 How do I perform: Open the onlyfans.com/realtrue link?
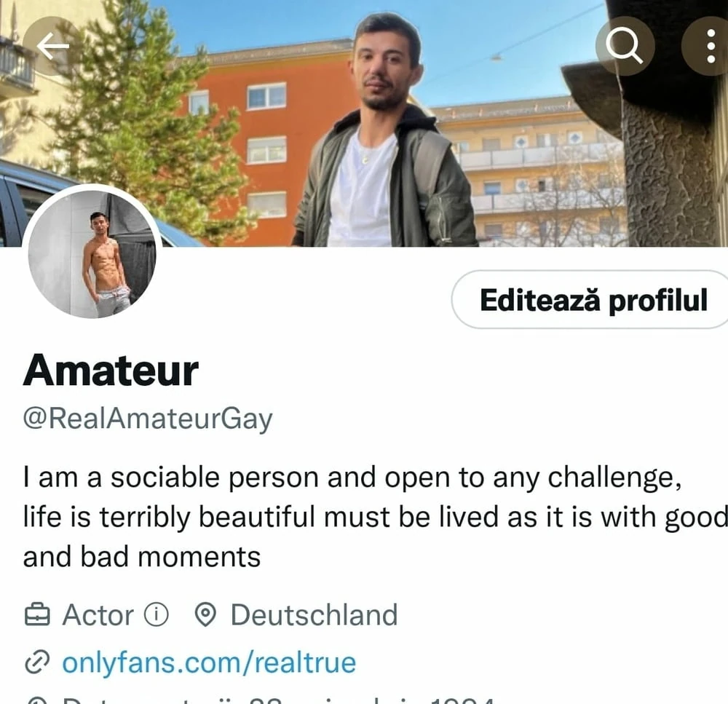point(210,663)
